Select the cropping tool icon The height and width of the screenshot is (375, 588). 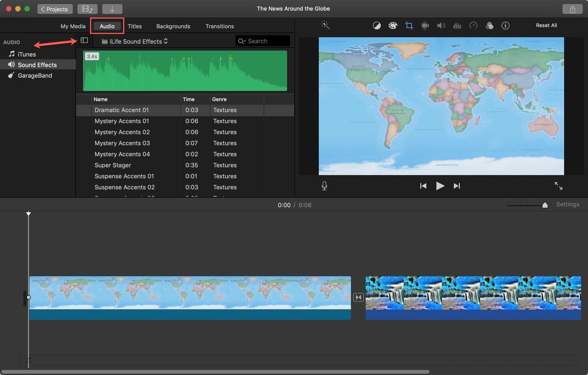click(x=409, y=26)
